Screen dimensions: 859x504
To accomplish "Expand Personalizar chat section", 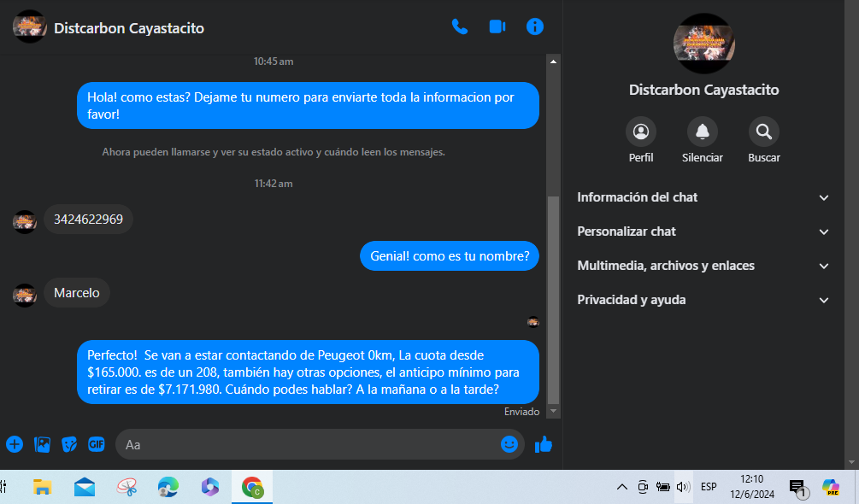I will coord(703,231).
